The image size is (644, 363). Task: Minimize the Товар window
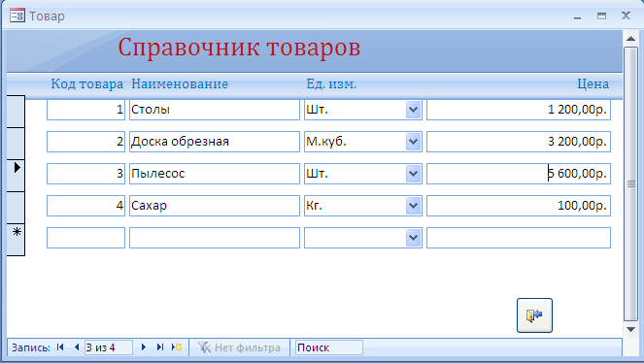[x=578, y=16]
